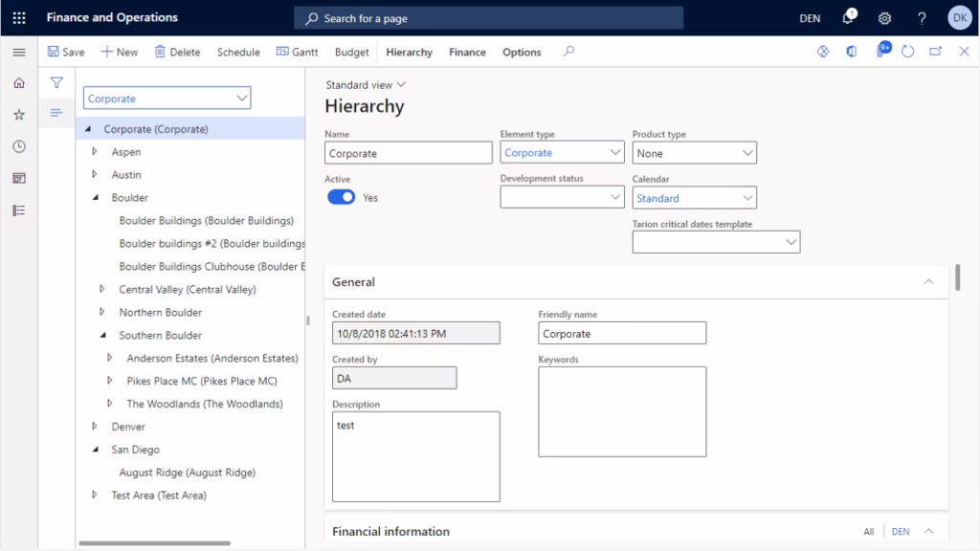Create a New record

[120, 53]
